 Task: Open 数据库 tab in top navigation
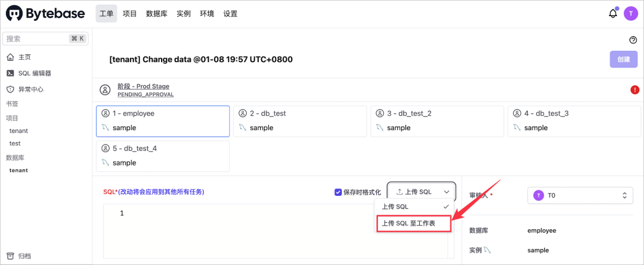(x=156, y=13)
